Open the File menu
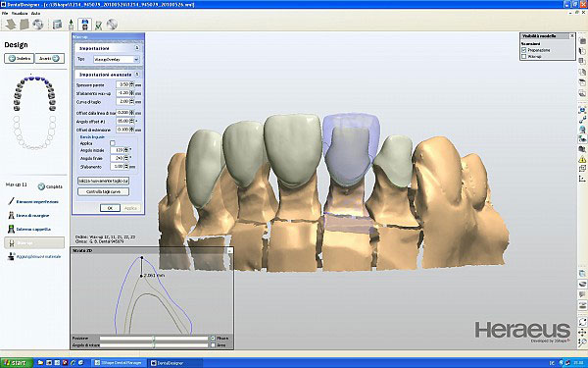Image resolution: width=588 pixels, height=368 pixels. pyautogui.click(x=5, y=13)
